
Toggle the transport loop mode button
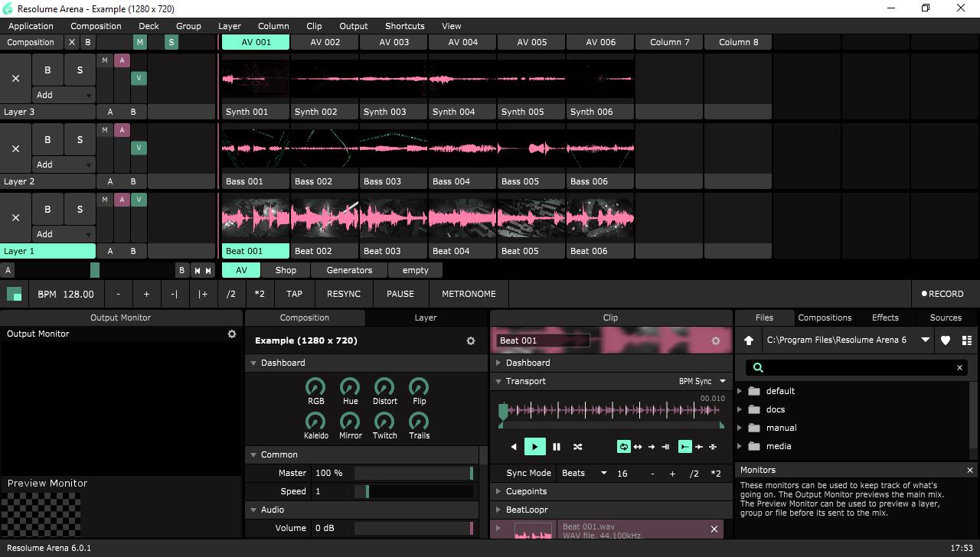tap(624, 447)
